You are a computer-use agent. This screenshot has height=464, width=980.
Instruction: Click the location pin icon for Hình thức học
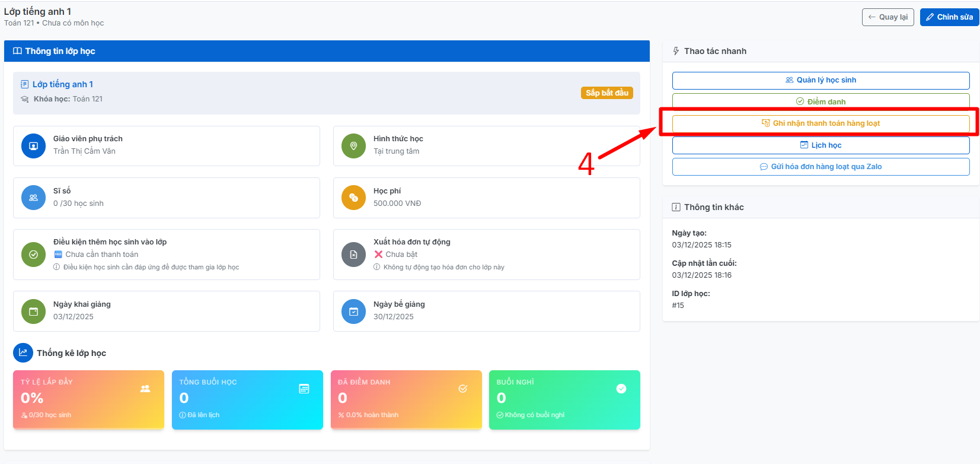pyautogui.click(x=353, y=146)
